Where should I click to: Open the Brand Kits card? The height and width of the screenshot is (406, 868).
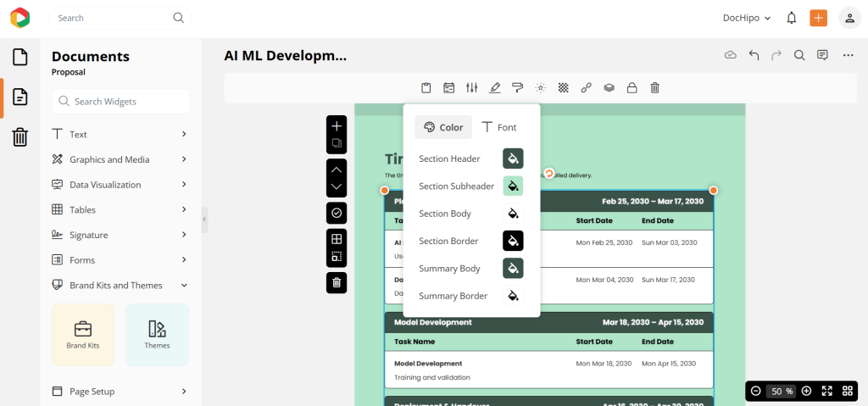[83, 335]
